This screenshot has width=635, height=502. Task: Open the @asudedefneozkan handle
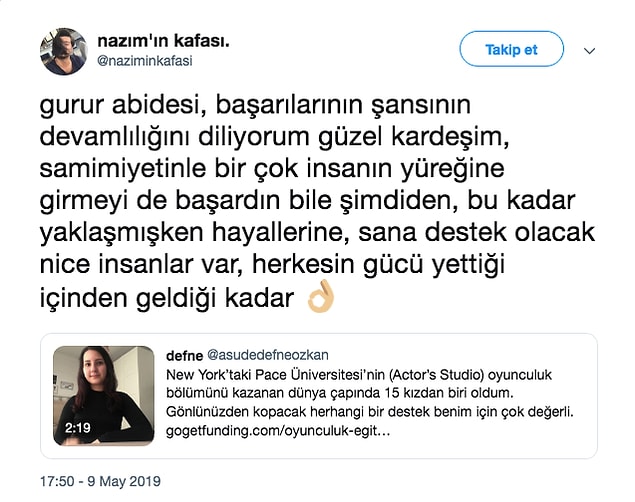tap(268, 355)
